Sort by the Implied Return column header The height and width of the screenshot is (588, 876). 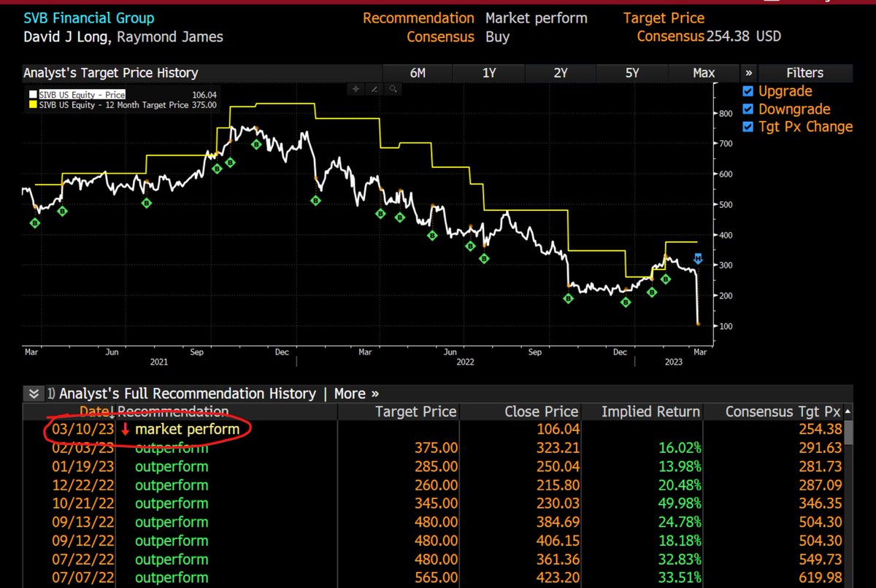pos(650,412)
